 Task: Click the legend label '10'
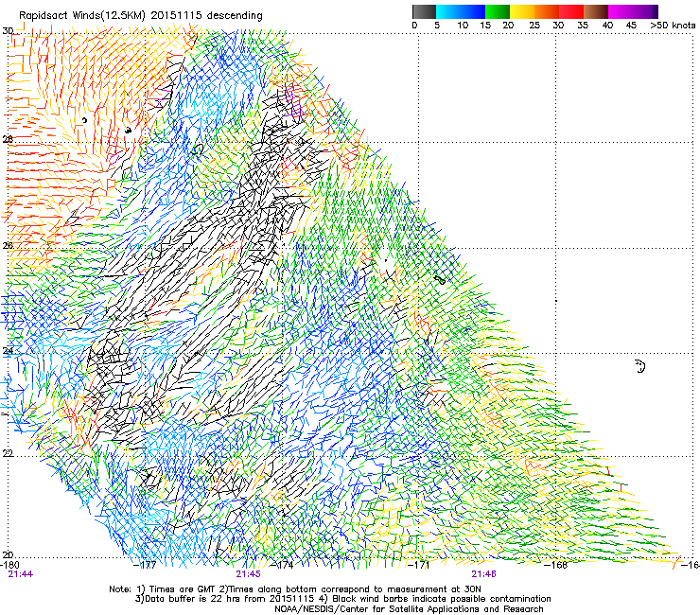click(x=463, y=26)
